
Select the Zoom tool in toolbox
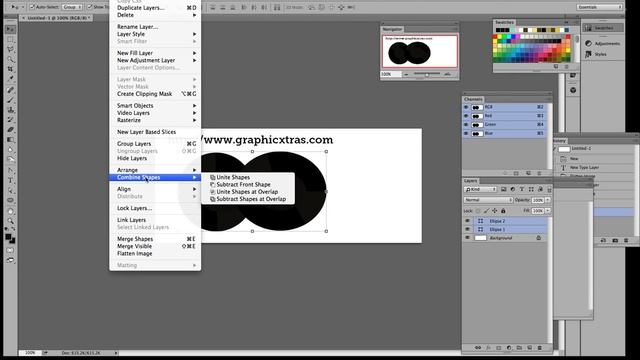coord(10,221)
